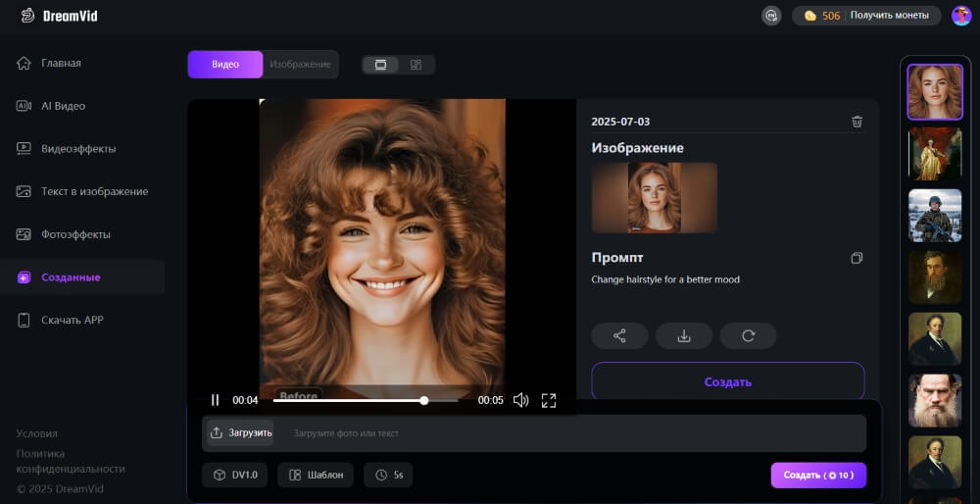Enter fullscreen video mode
This screenshot has width=980, height=504.
549,400
